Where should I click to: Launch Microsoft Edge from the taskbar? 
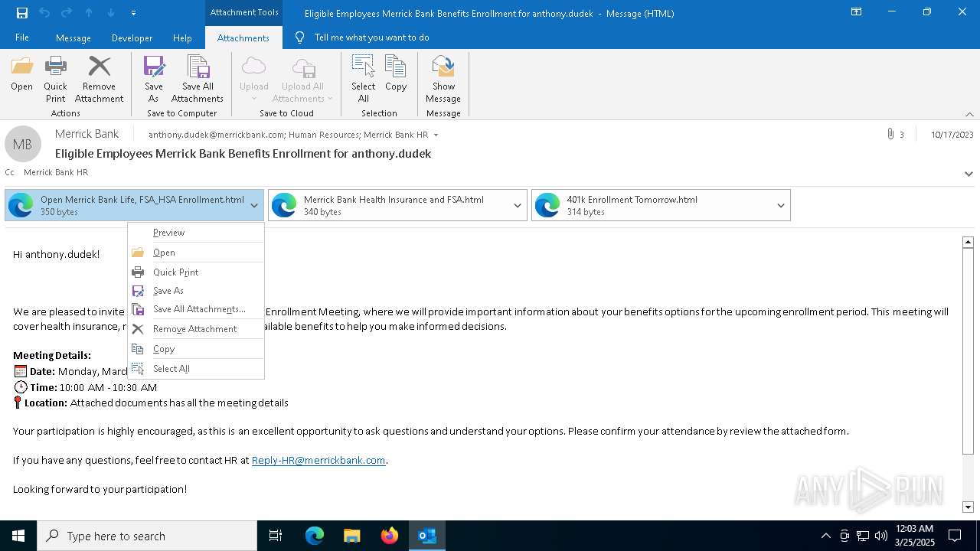[315, 536]
